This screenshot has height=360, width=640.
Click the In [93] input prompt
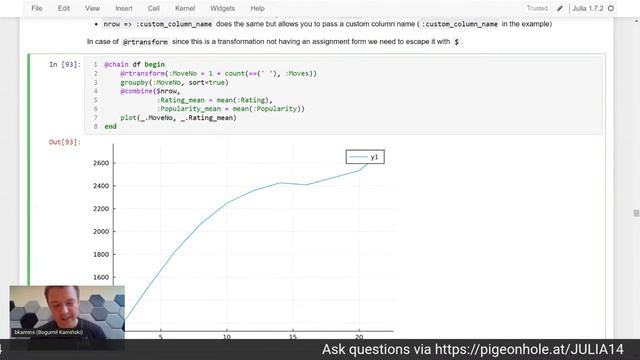(65, 64)
